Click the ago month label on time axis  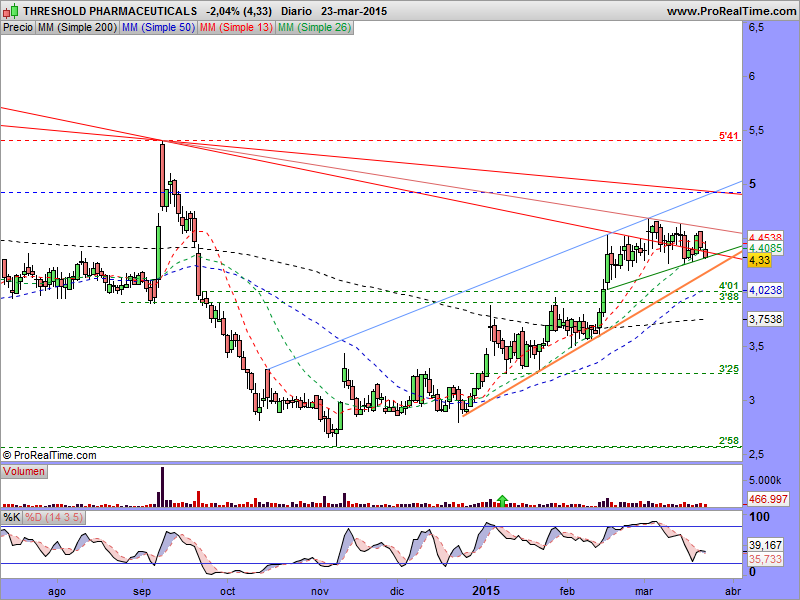[57, 592]
